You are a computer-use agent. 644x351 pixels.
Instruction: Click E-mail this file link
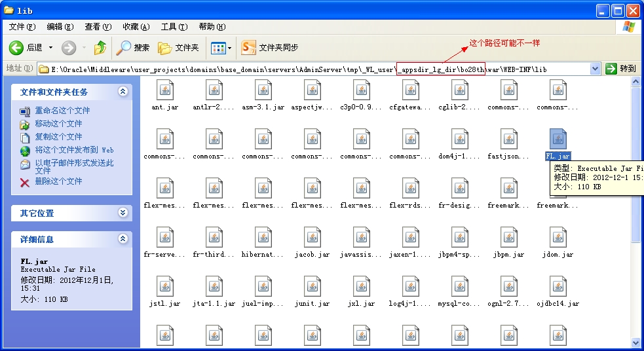tap(74, 166)
